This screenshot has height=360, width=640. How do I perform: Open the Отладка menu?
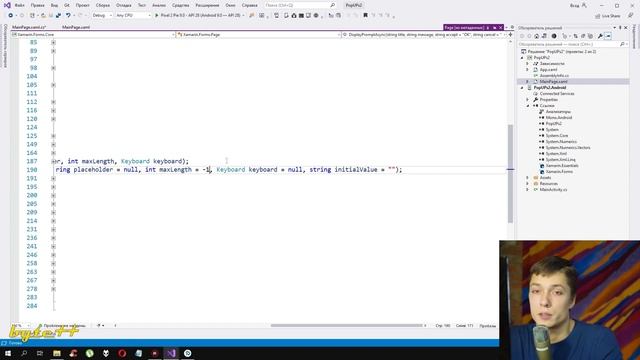click(123, 5)
